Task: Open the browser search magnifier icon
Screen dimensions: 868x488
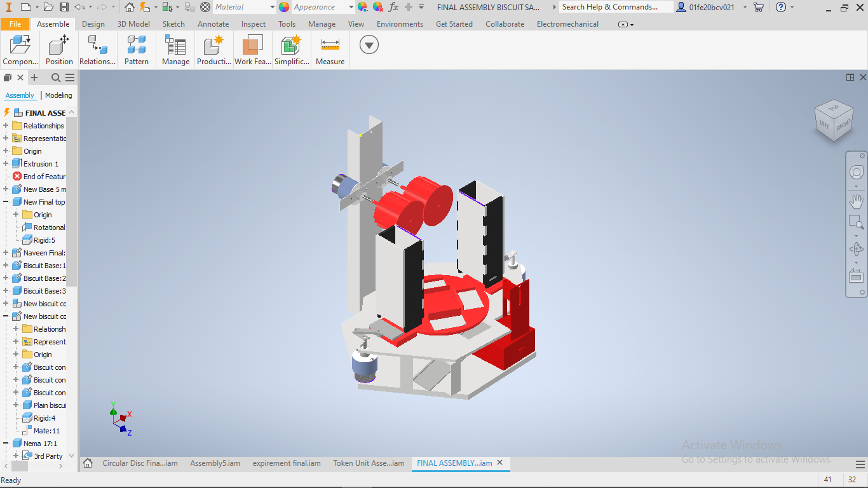Action: coord(56,78)
